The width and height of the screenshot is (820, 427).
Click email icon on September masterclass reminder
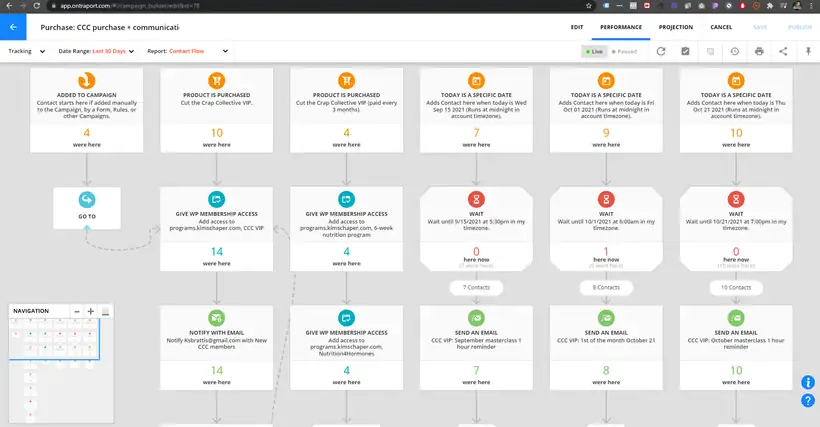click(x=476, y=318)
